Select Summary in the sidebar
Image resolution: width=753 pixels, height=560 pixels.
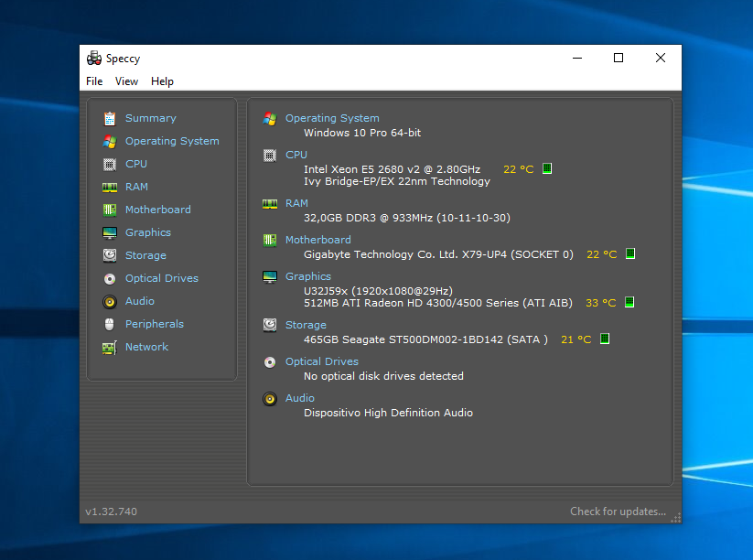coord(151,118)
